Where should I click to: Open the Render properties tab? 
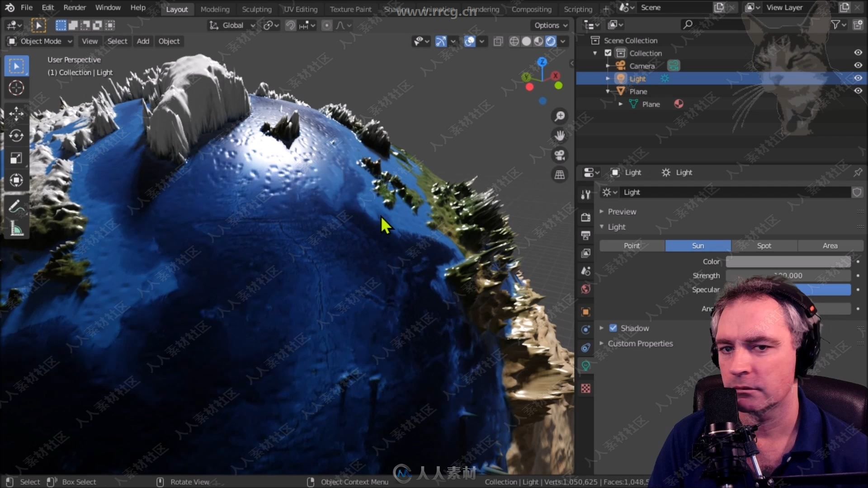click(x=585, y=217)
